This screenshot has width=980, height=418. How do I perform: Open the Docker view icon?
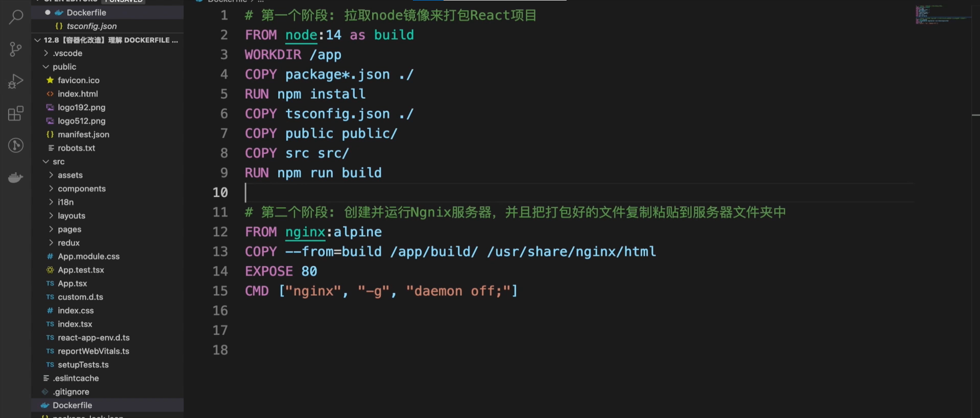[x=16, y=178]
